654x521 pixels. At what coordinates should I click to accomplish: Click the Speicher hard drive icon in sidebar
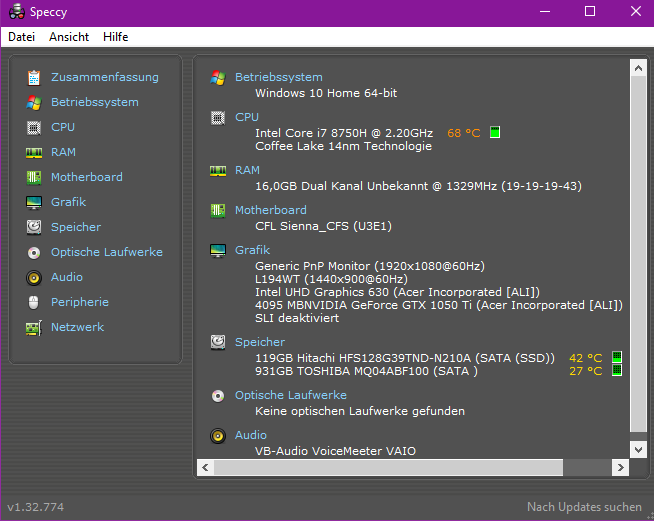pos(34,227)
